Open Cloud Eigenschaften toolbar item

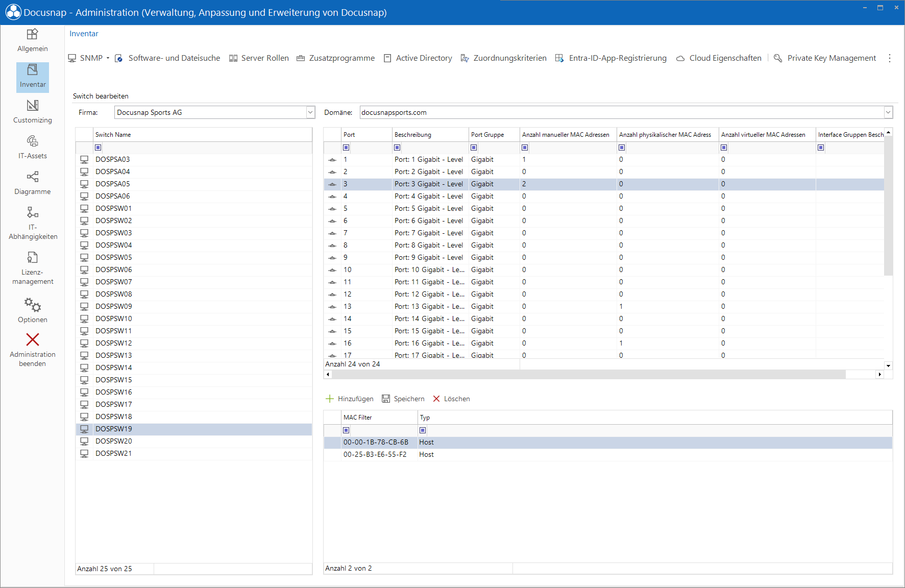(x=719, y=58)
